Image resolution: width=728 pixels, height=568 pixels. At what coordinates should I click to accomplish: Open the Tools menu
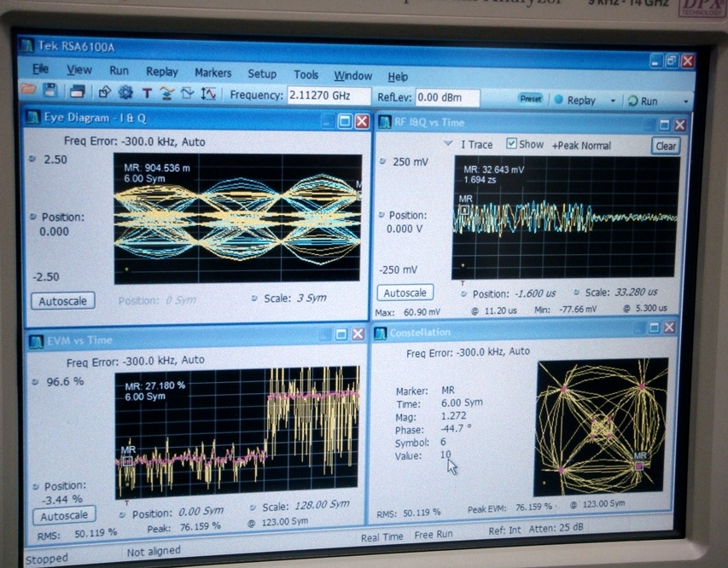pyautogui.click(x=306, y=75)
